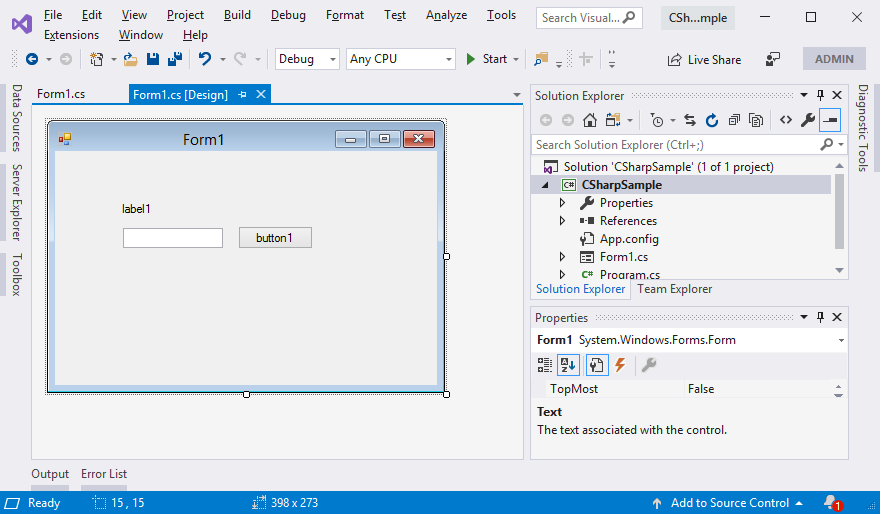Viewport: 880px width, 514px height.
Task: Click the Pending Changes Filter clock icon
Action: (657, 120)
